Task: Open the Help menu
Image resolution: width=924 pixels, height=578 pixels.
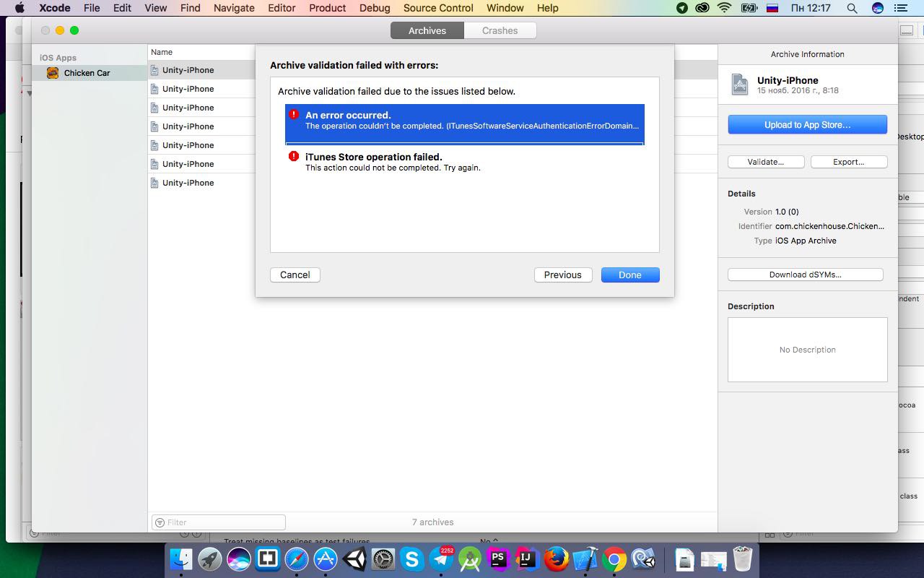Action: [x=548, y=8]
